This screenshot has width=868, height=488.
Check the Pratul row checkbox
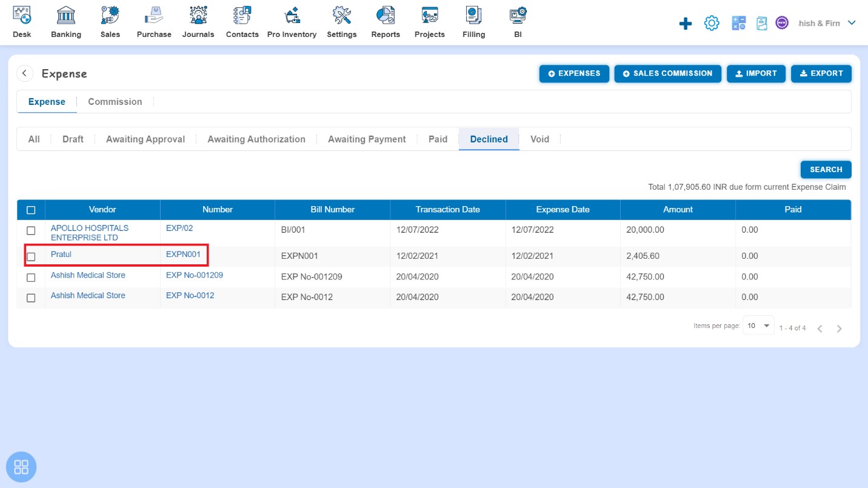(x=31, y=256)
